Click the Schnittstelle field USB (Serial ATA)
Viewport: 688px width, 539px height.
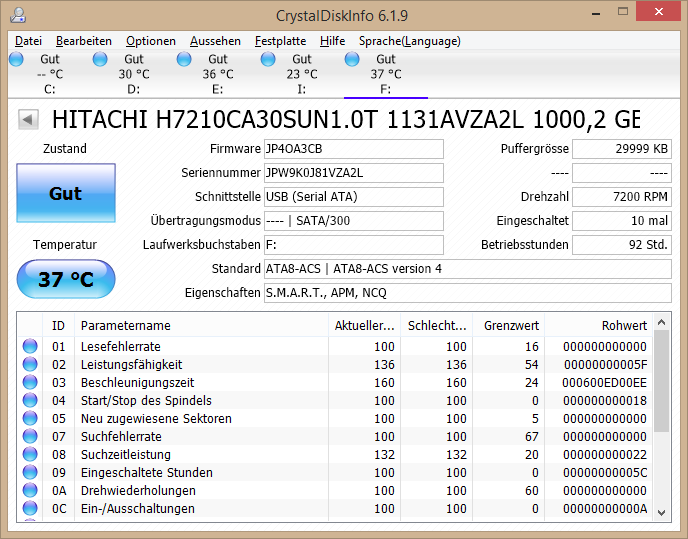coord(354,197)
